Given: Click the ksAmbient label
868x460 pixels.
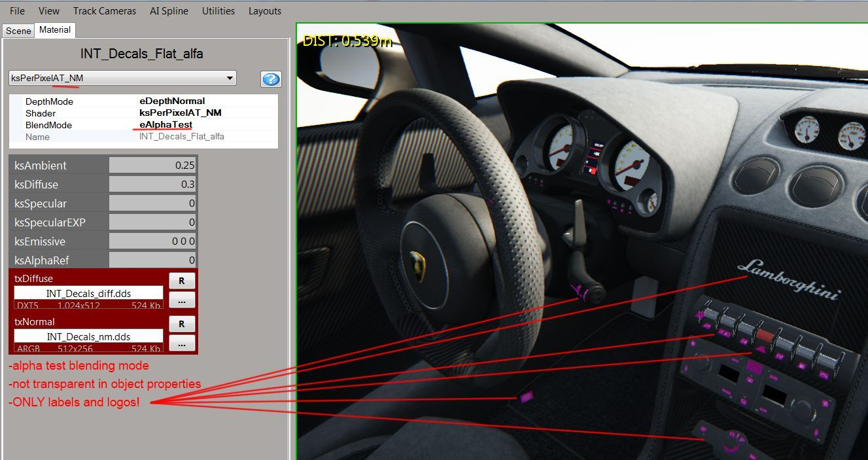Looking at the screenshot, I should click(41, 166).
